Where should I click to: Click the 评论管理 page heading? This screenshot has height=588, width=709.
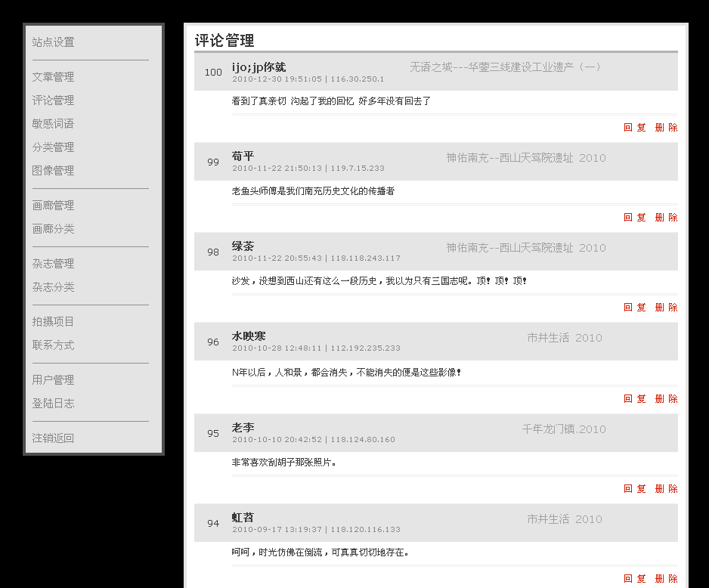point(224,41)
